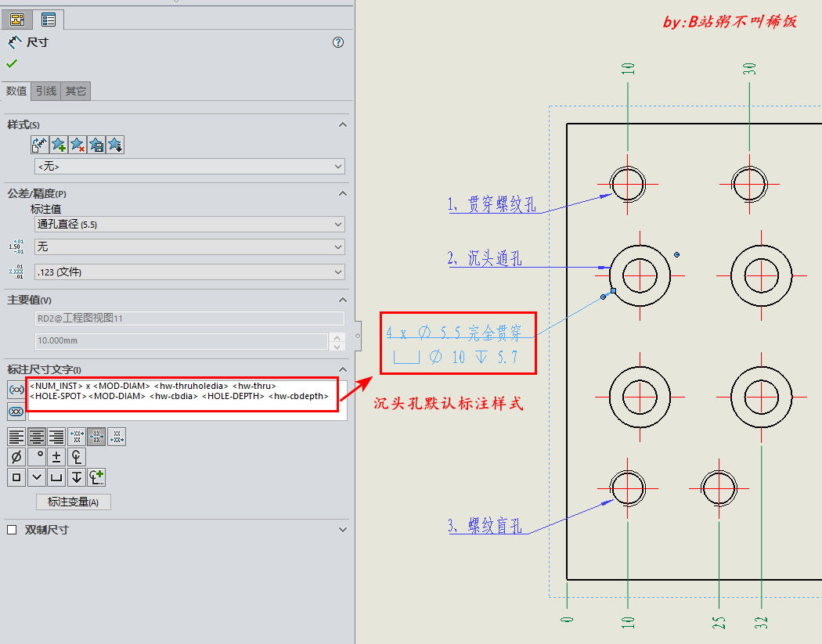The height and width of the screenshot is (644, 822).
Task: Save the style with the disk star icon
Action: tap(96, 145)
